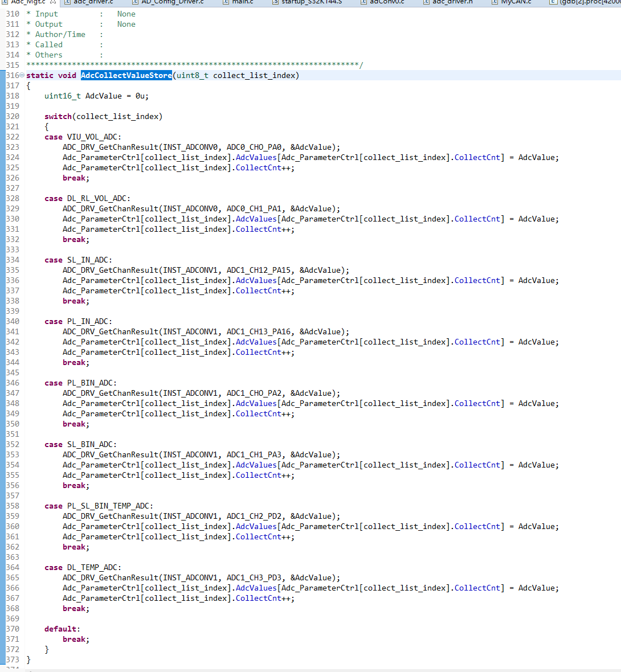
Task: Collapse the AdcCollectValueStore function fold at line 316
Action: [x=21, y=75]
